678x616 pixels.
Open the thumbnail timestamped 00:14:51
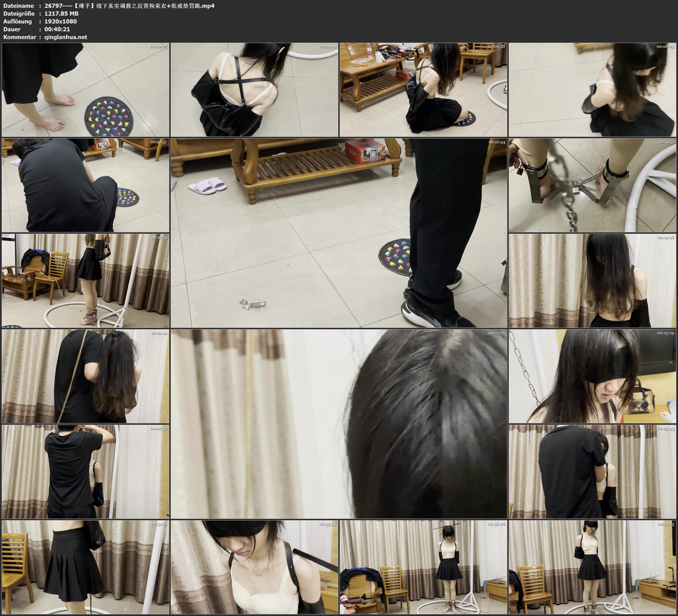pos(593,185)
